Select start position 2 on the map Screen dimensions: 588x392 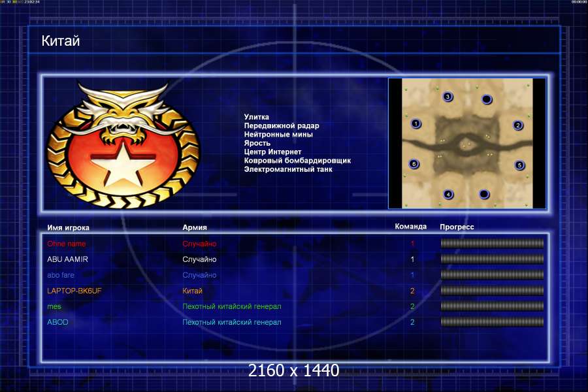tap(518, 125)
